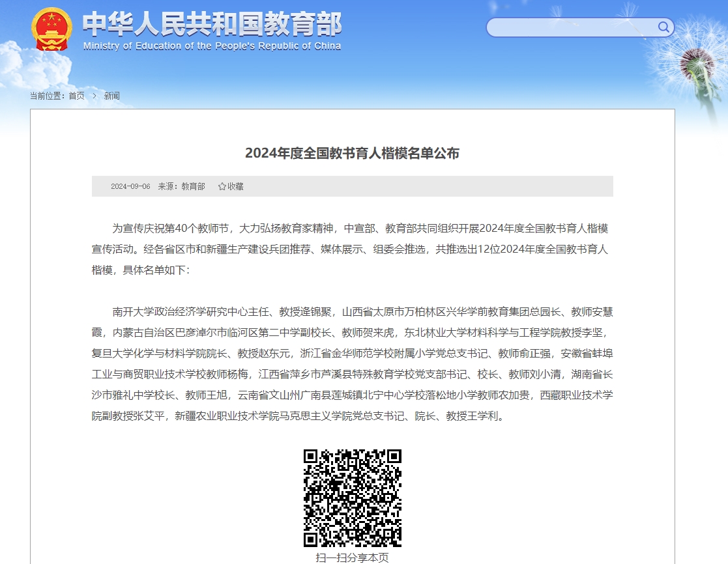
Task: Click the name list paragraph starting 南开大学
Action: point(352,363)
